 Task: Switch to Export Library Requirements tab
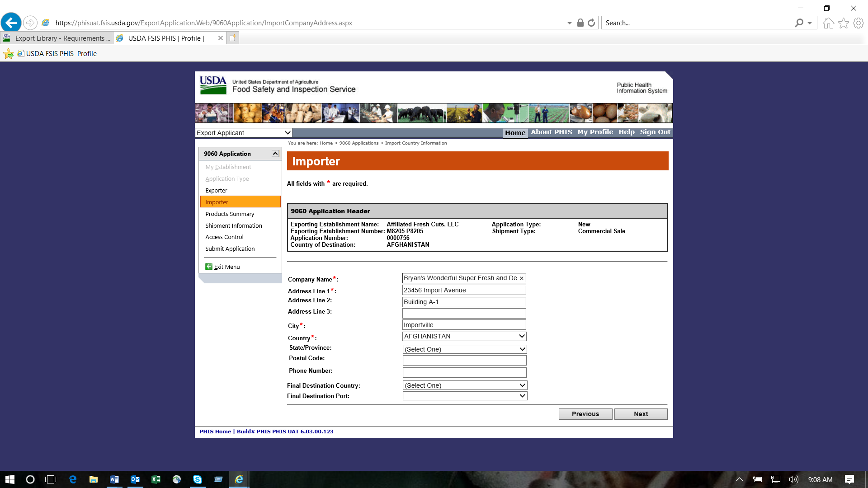[x=57, y=38]
